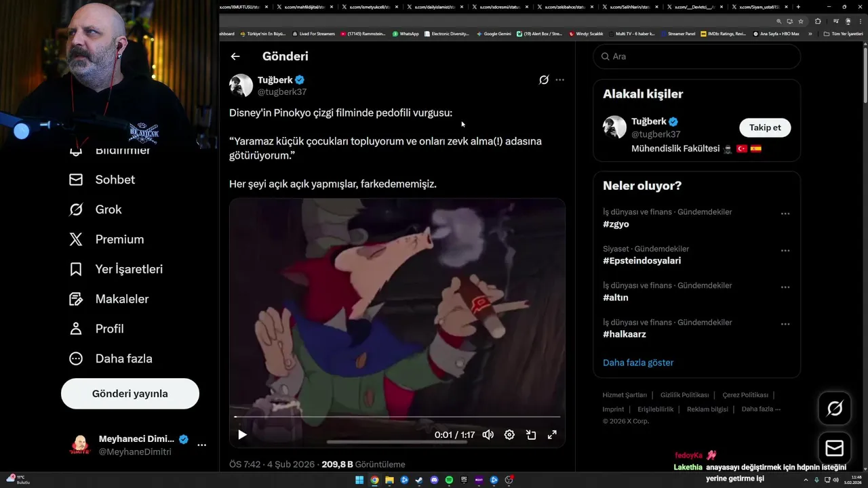Expand Daha fazla menu in sidebar
This screenshot has height=488, width=868.
click(x=111, y=359)
